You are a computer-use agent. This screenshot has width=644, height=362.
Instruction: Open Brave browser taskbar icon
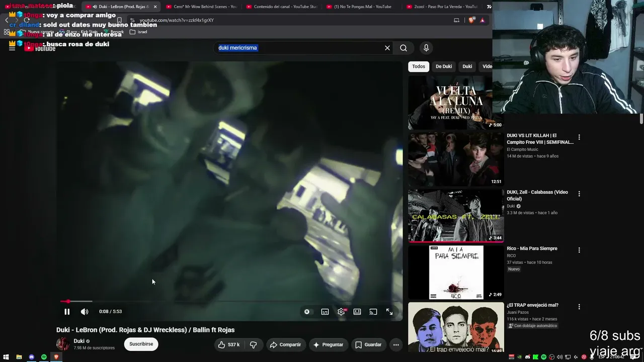(56, 357)
